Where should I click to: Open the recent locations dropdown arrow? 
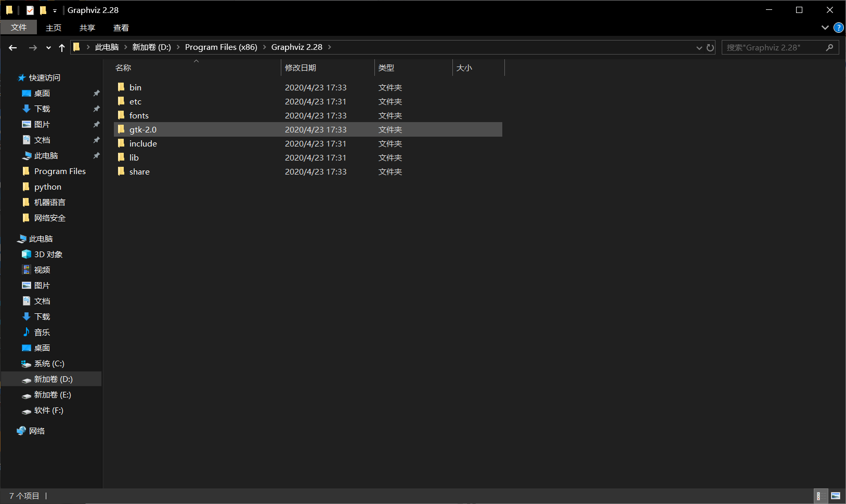tap(48, 48)
